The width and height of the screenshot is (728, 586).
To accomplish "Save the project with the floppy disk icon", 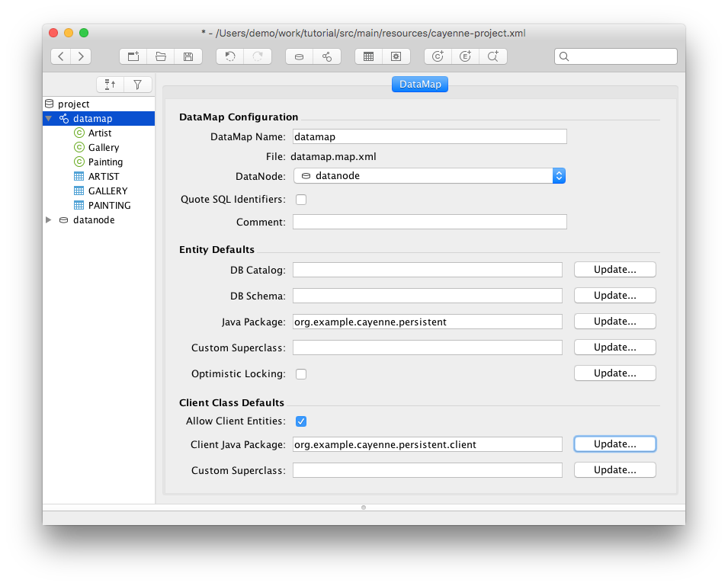I will pos(188,56).
